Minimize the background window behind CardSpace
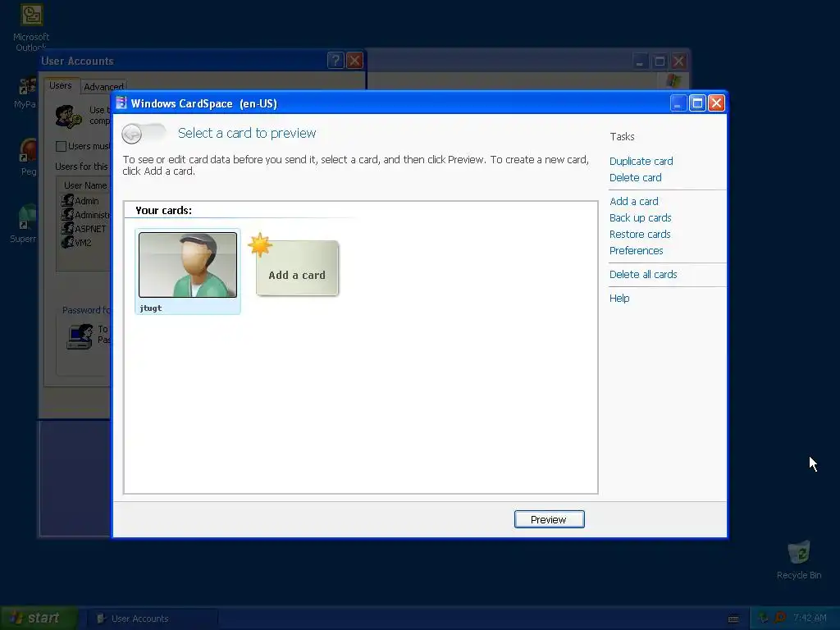 (640, 61)
